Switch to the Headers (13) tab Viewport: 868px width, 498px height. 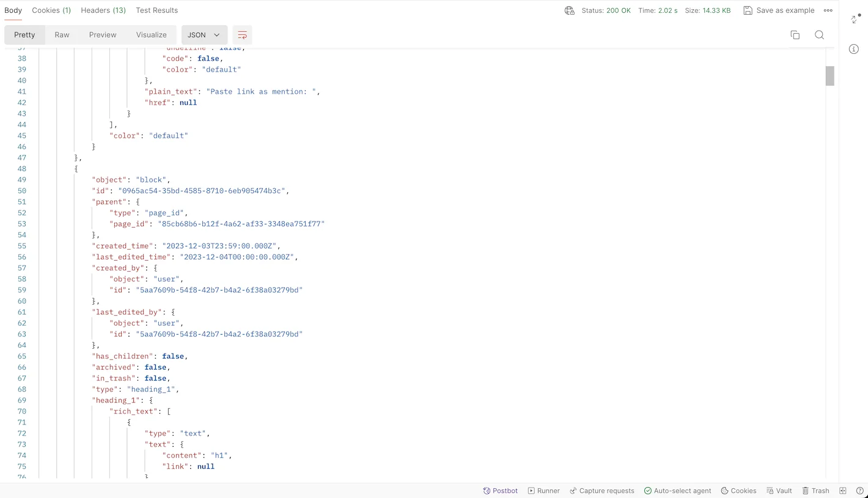point(103,10)
